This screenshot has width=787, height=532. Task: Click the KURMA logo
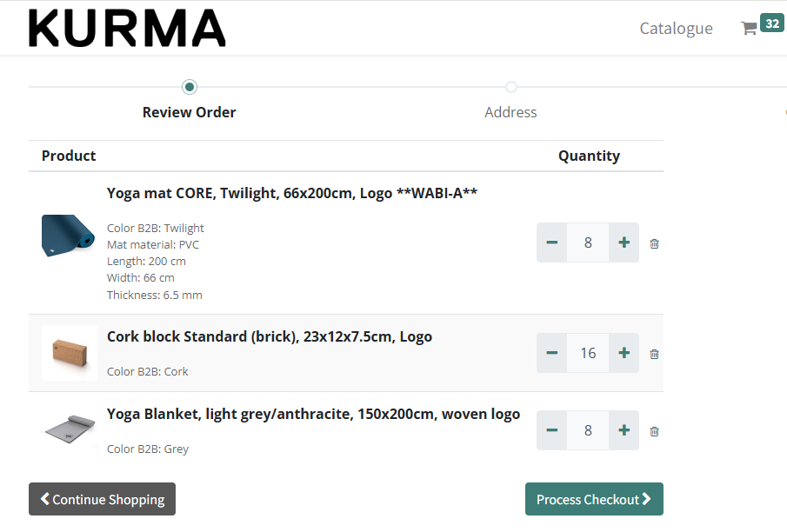[x=127, y=28]
